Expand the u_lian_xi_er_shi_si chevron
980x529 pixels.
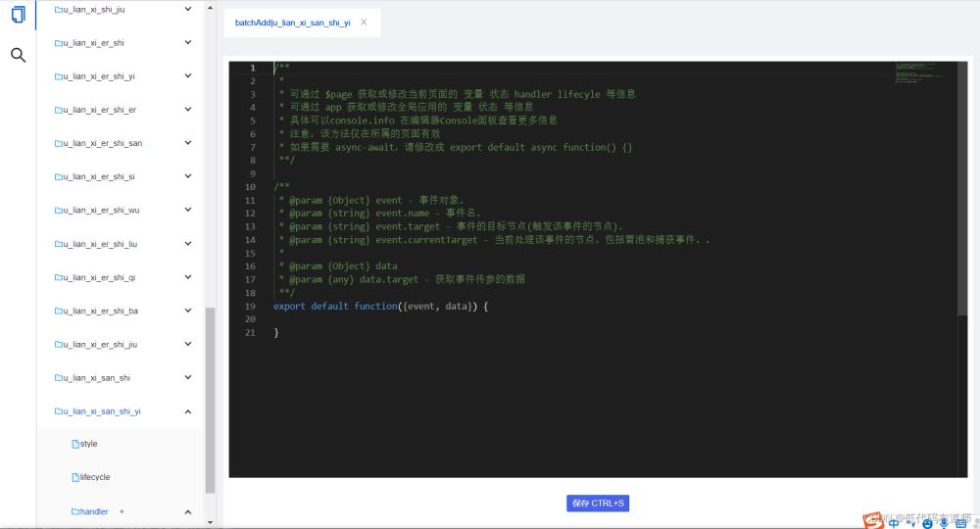point(187,176)
